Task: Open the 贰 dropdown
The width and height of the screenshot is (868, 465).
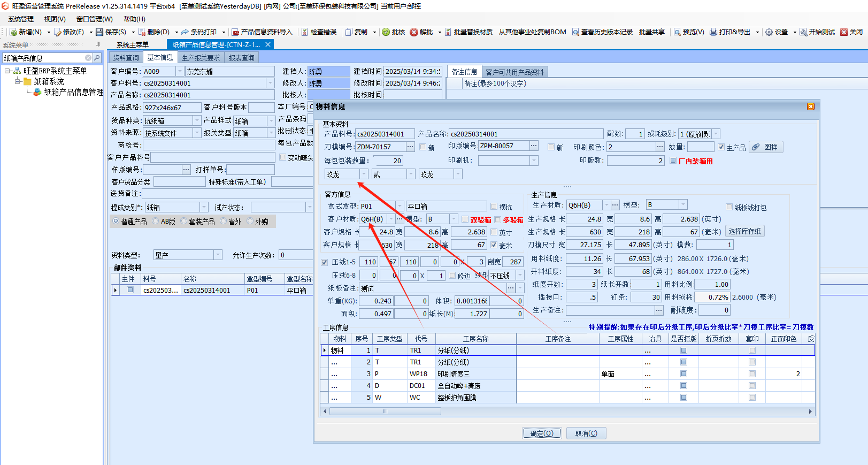Action: [x=411, y=174]
